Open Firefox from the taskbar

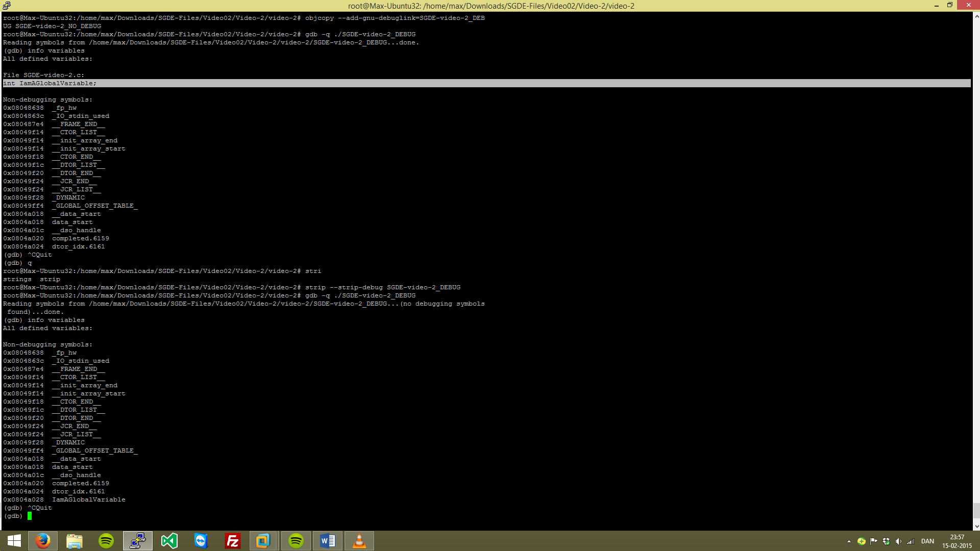(x=43, y=540)
